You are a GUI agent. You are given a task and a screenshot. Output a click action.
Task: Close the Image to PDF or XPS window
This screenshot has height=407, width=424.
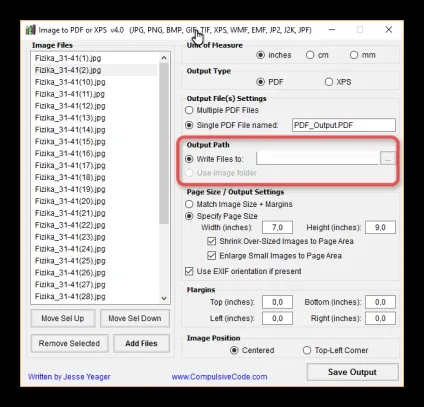point(389,30)
